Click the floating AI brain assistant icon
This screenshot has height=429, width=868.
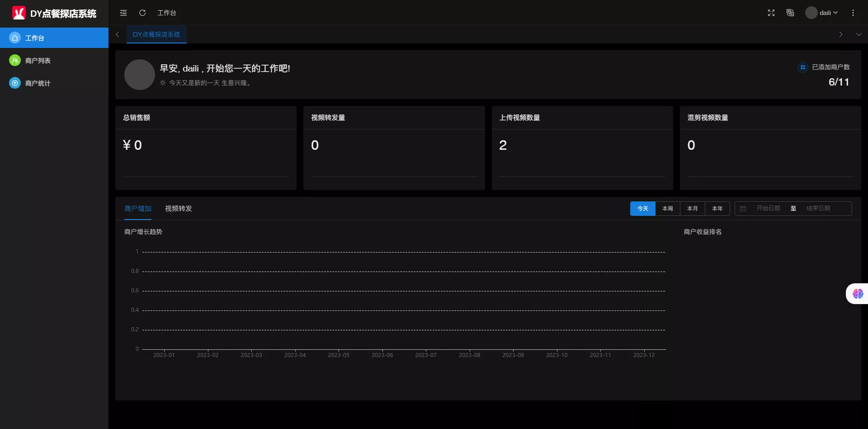click(x=858, y=294)
